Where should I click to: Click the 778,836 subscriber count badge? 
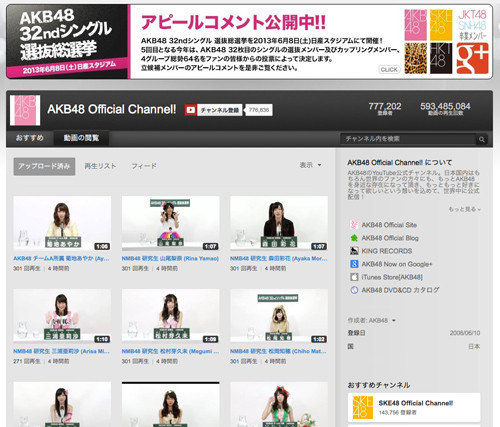(259, 110)
